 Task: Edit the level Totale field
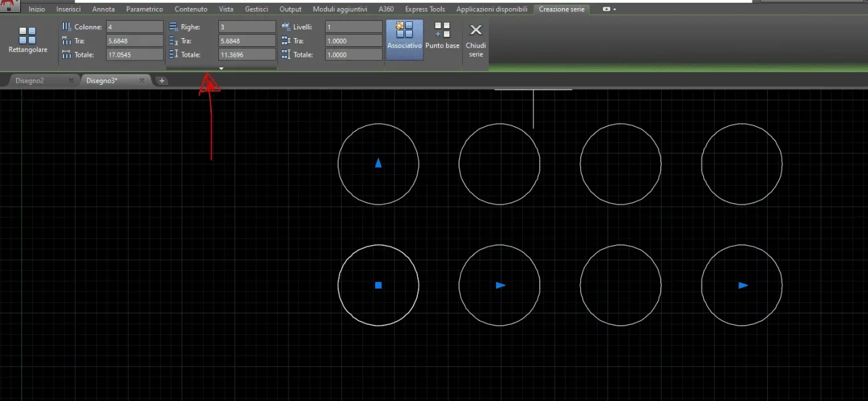point(353,55)
